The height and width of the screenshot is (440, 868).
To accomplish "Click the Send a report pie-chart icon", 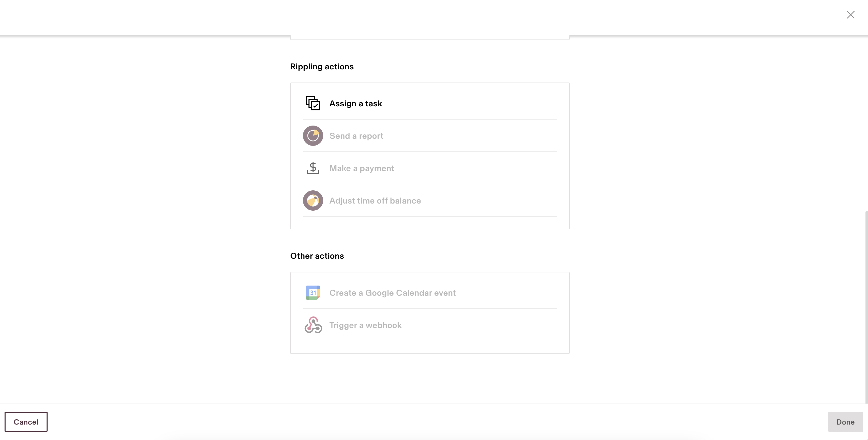I will (313, 136).
